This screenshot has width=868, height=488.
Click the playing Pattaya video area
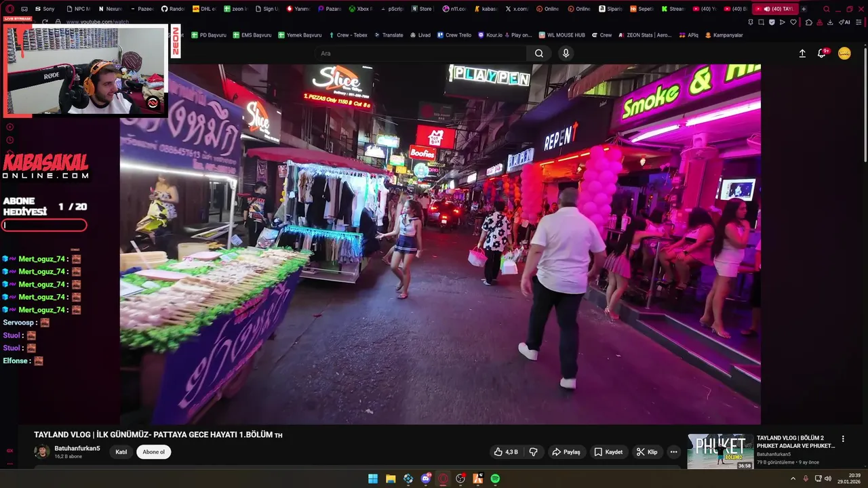[440, 244]
